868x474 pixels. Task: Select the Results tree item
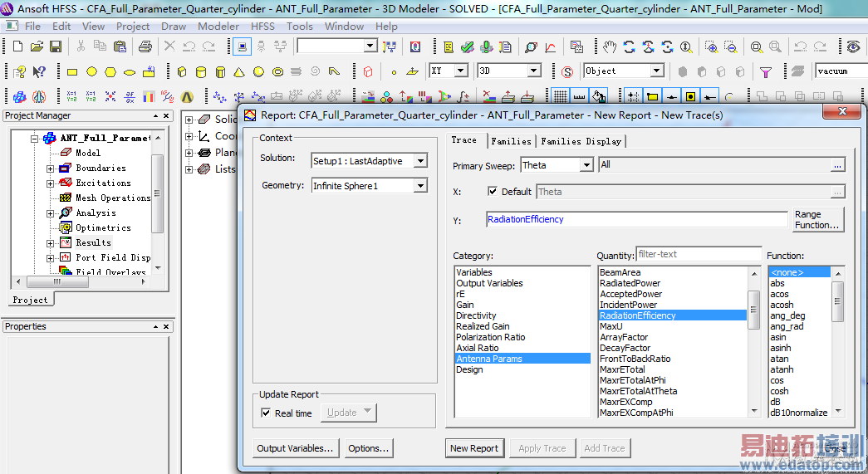coord(93,242)
